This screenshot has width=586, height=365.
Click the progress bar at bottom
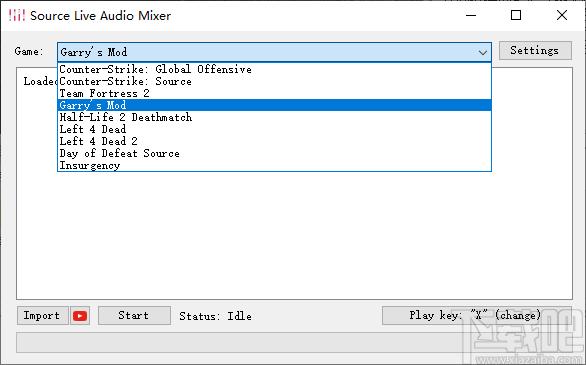pyautogui.click(x=294, y=342)
